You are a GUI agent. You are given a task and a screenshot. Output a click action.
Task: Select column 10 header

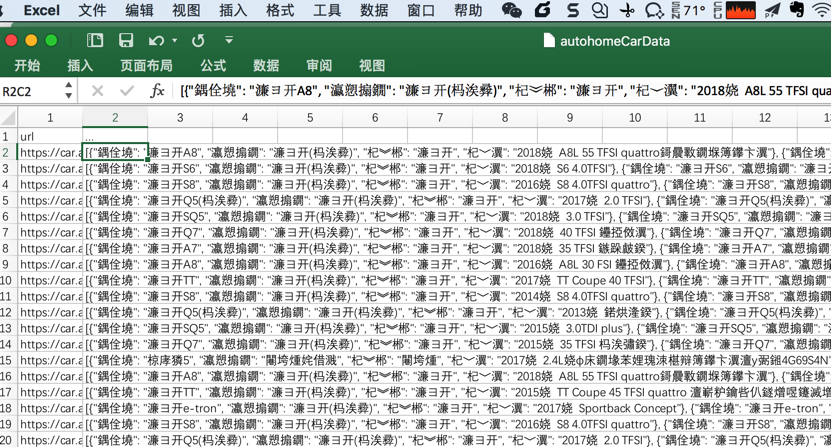635,117
